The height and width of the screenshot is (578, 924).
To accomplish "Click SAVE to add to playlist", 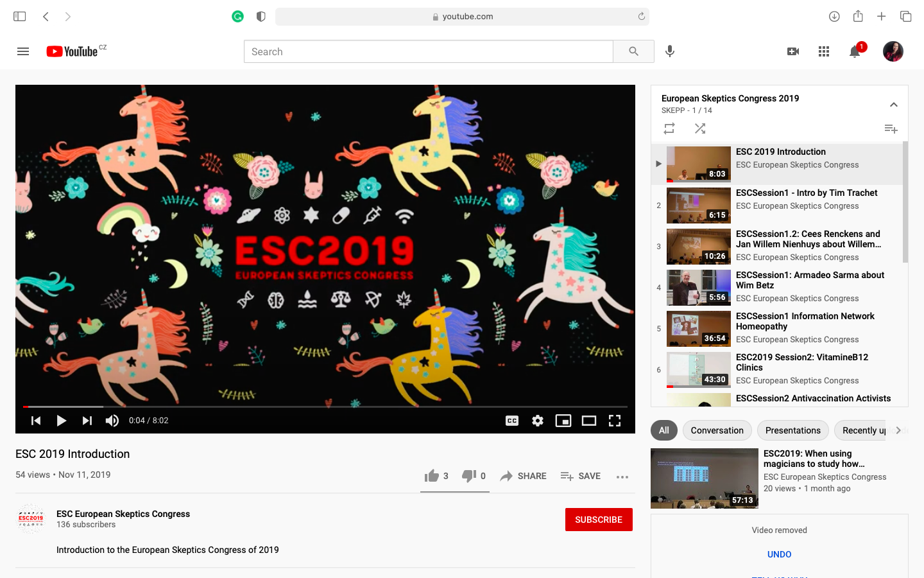I will (x=580, y=476).
